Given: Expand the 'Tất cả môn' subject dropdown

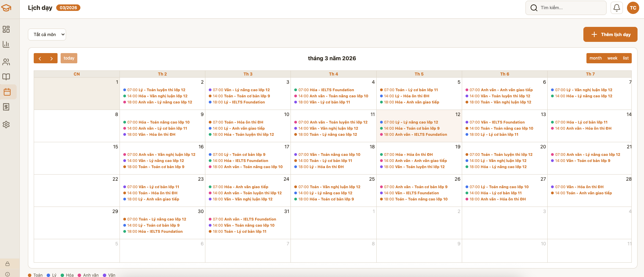Looking at the screenshot, I should click(47, 34).
